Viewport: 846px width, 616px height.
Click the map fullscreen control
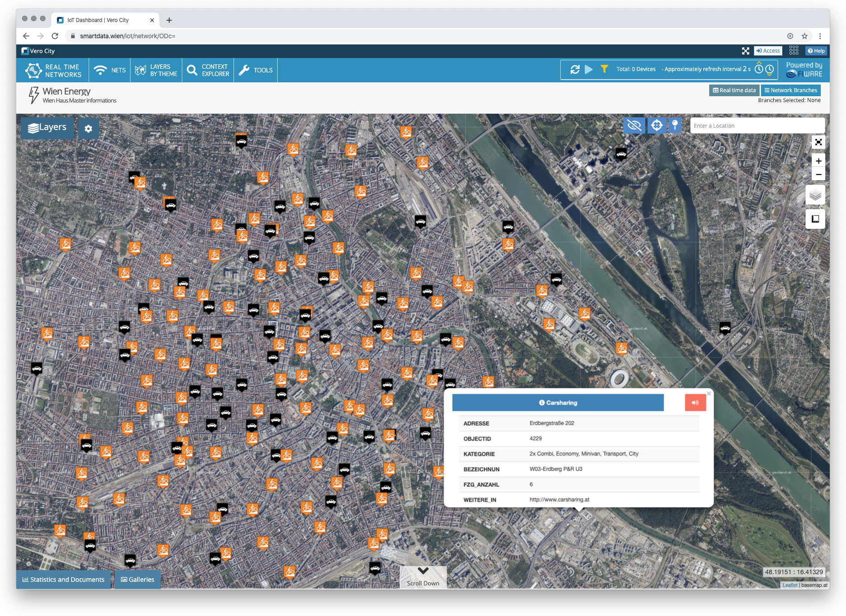click(x=819, y=143)
